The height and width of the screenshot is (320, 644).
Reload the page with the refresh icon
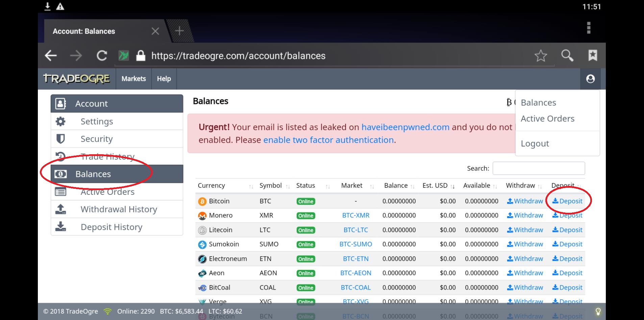click(102, 55)
